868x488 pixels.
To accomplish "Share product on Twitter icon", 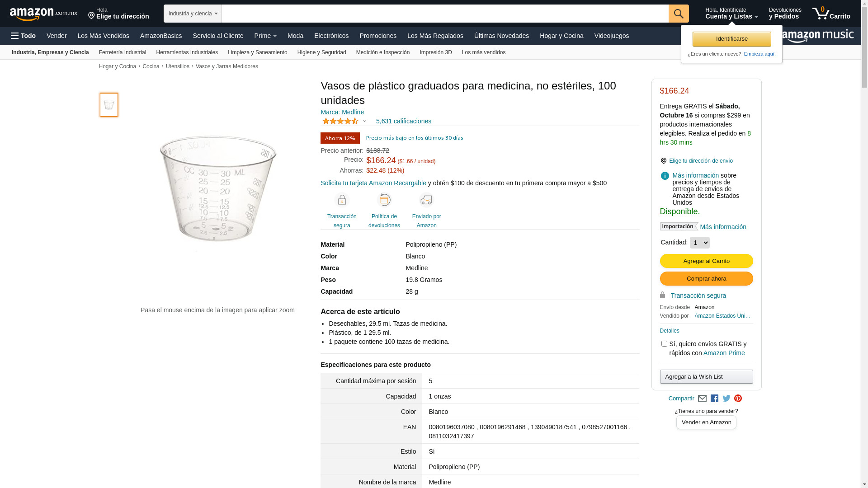I will pos(726,399).
